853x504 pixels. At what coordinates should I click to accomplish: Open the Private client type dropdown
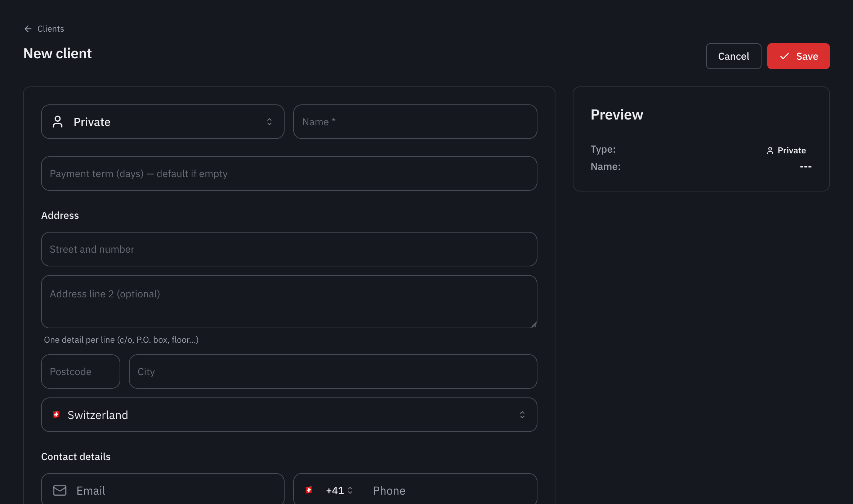point(162,122)
